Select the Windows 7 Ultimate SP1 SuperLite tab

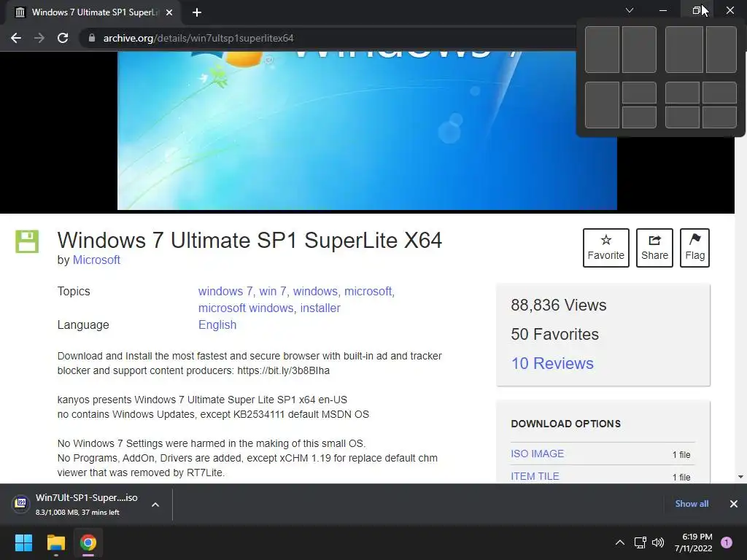(x=94, y=12)
